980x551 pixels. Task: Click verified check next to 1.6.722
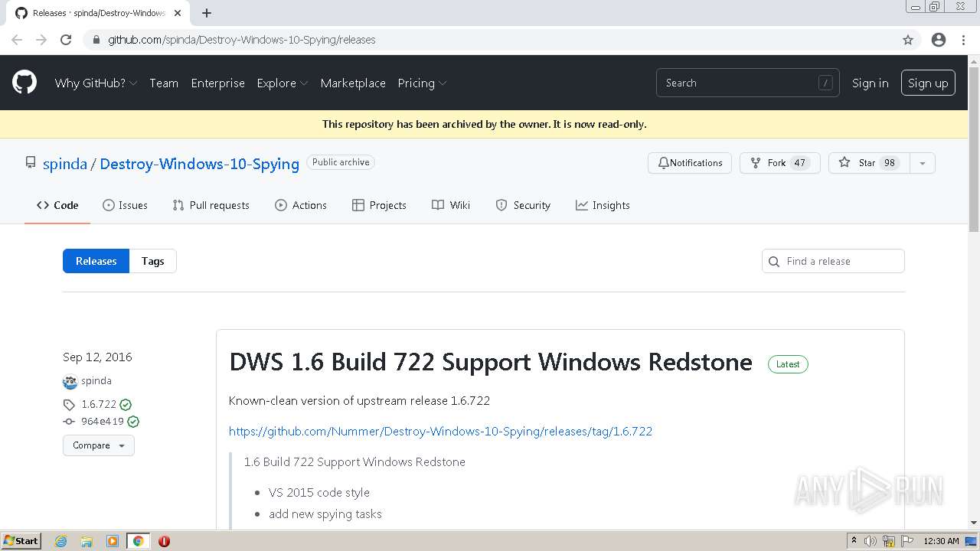(126, 405)
